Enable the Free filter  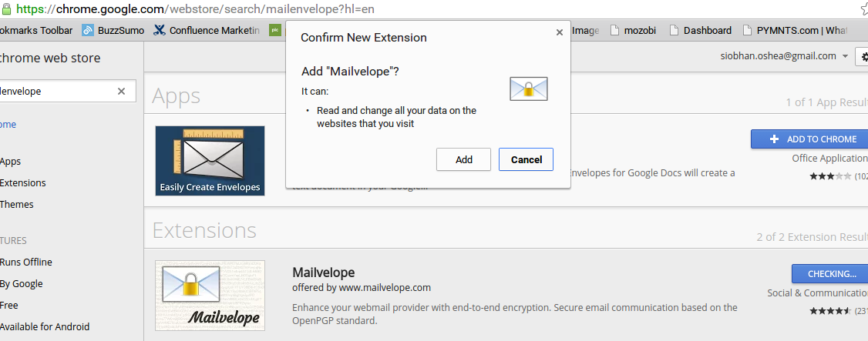coord(8,305)
